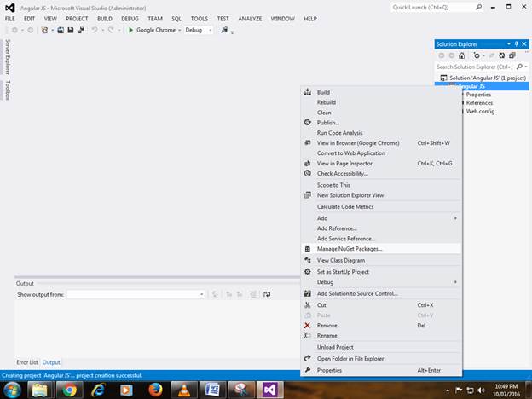
Task: Choose Publish from the context menu
Action: click(381, 123)
